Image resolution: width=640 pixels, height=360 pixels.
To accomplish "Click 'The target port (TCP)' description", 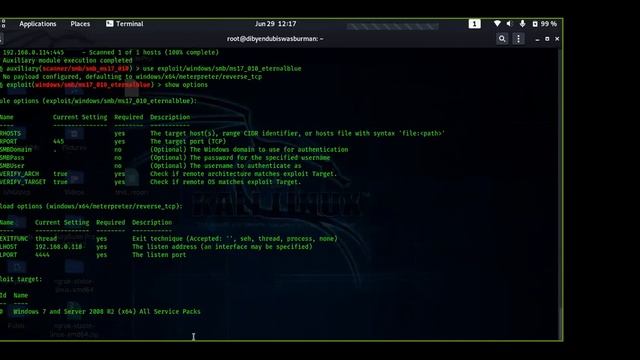I will (188, 142).
